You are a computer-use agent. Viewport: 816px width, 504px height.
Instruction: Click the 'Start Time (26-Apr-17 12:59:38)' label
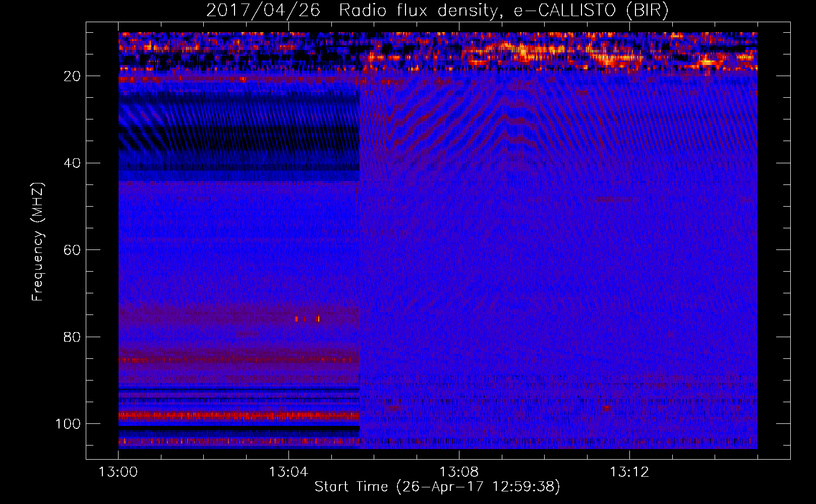point(437,487)
